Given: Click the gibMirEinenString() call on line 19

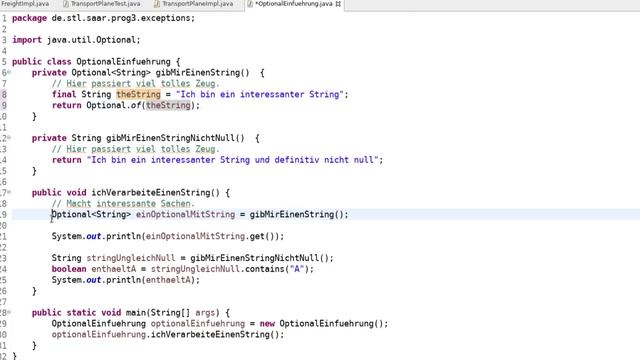Looking at the screenshot, I should (x=298, y=214).
